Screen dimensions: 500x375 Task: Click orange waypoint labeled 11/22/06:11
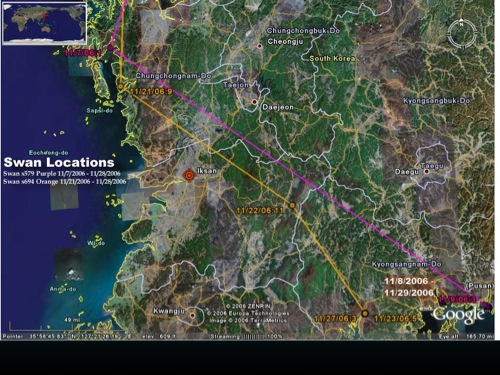coord(292,205)
